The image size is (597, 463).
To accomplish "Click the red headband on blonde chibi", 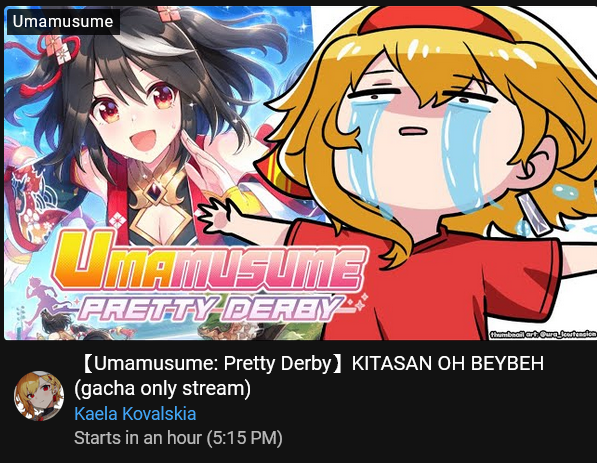I will 436,21.
